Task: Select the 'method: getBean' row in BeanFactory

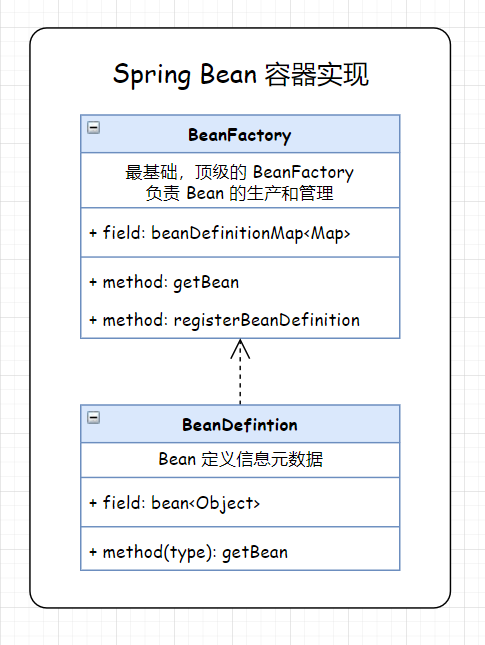Action: click(x=240, y=282)
